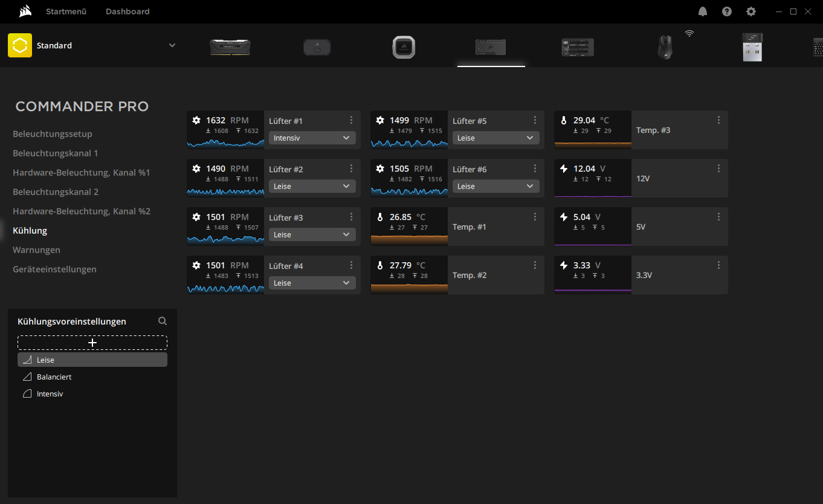Open the three-dot menu for Lüfter #1

click(351, 120)
